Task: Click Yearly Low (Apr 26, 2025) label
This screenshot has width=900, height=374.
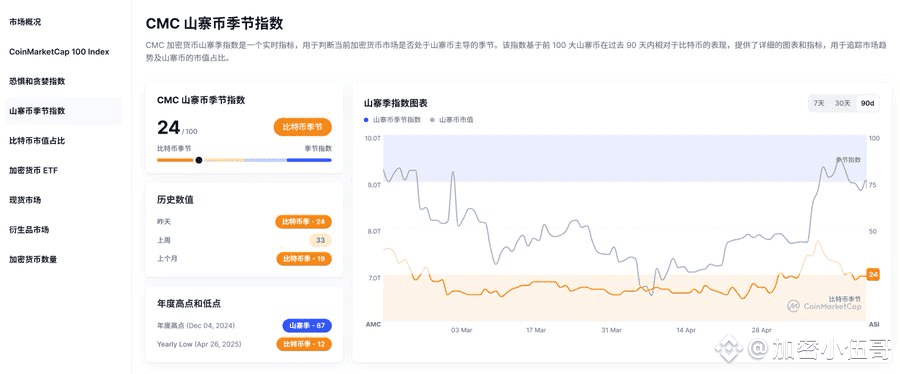Action: [199, 344]
